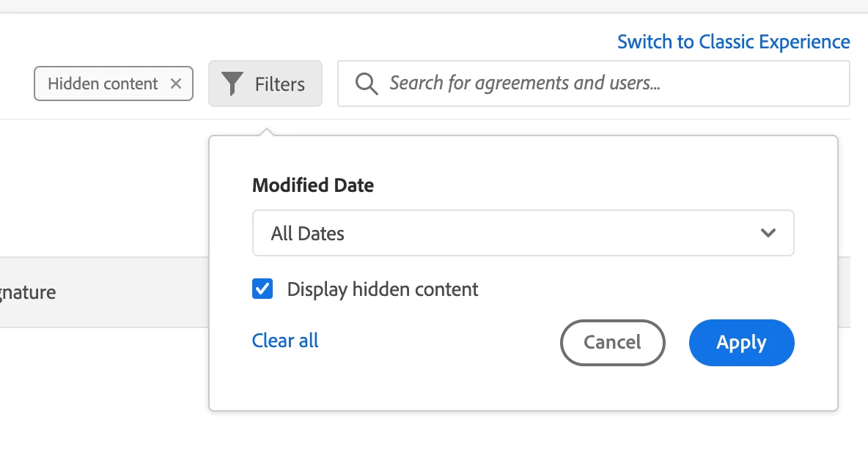
Task: Uncheck the Display hidden content checkbox
Action: (x=262, y=289)
